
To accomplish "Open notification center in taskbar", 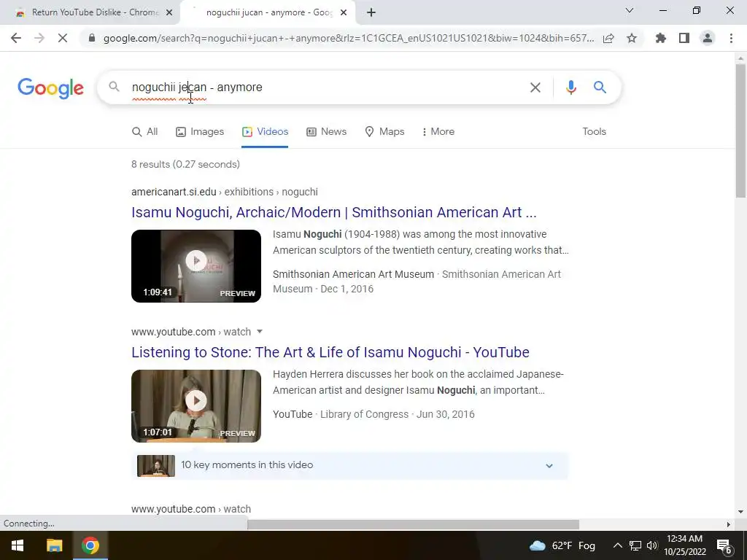I will tap(724, 545).
